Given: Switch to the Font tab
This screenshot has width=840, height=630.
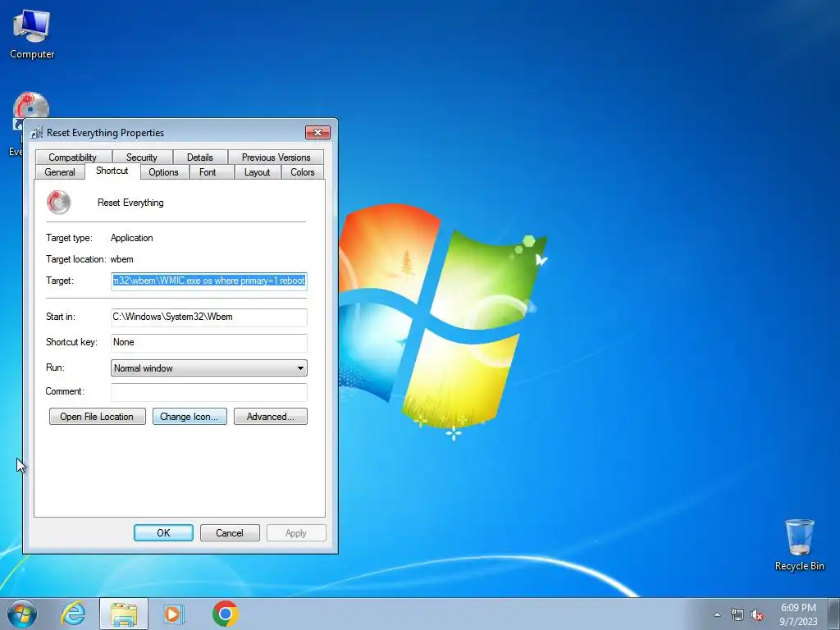Looking at the screenshot, I should click(x=208, y=172).
